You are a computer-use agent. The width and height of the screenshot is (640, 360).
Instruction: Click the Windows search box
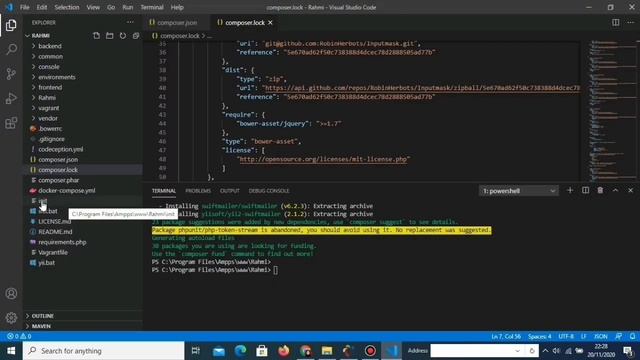[104, 351]
